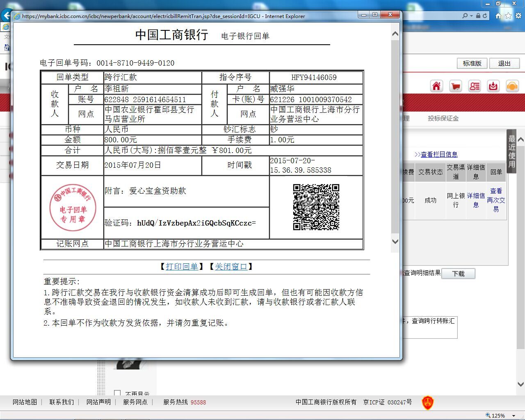Open the address bar search dropdown arrow
The width and height of the screenshot is (525, 420).
pos(471,16)
